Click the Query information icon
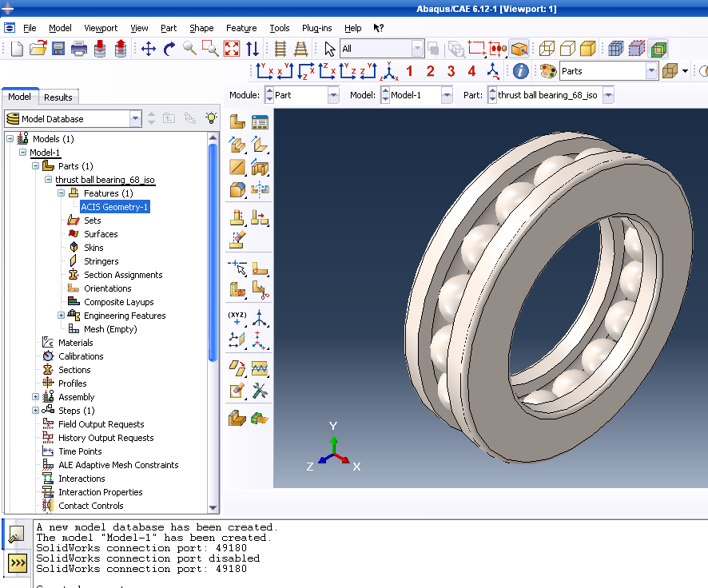This screenshot has width=708, height=588. click(x=521, y=71)
